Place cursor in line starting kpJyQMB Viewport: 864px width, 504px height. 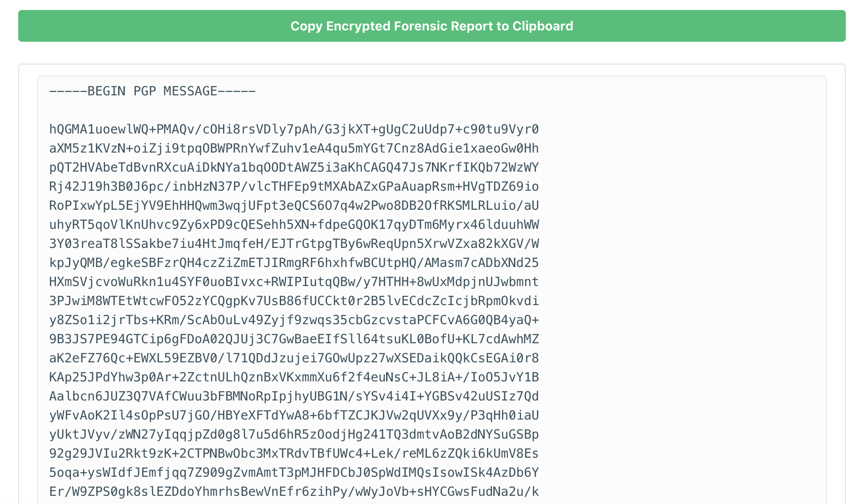pyautogui.click(x=293, y=263)
